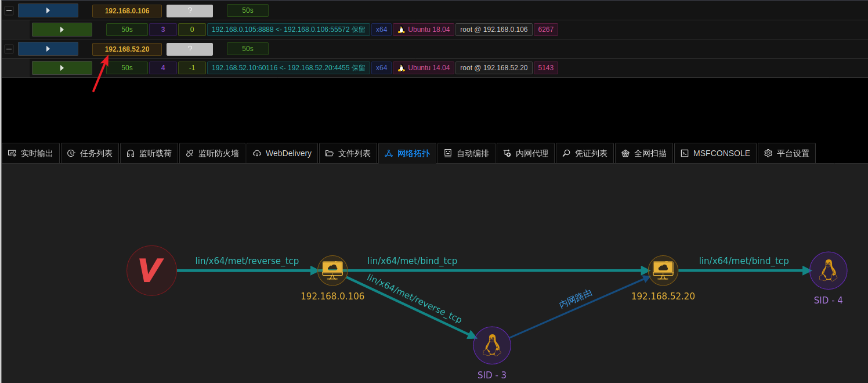Switch to the MSFCONSOLE tab

pyautogui.click(x=715, y=153)
